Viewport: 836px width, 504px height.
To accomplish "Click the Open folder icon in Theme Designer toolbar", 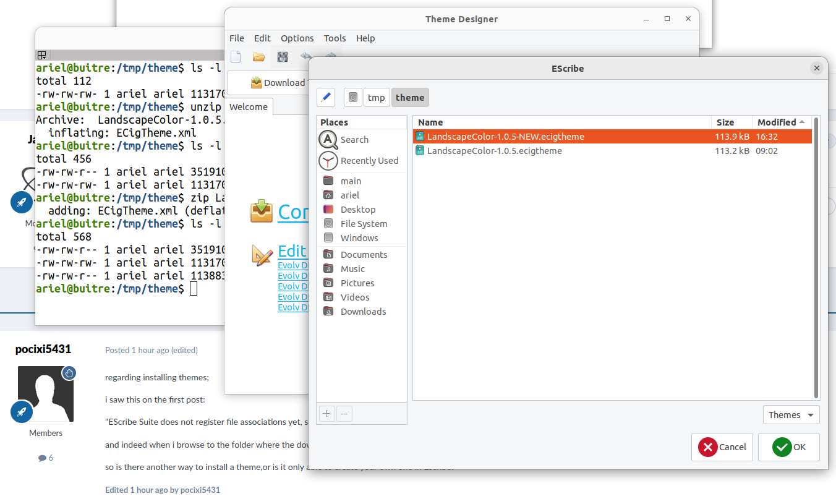I will [258, 58].
